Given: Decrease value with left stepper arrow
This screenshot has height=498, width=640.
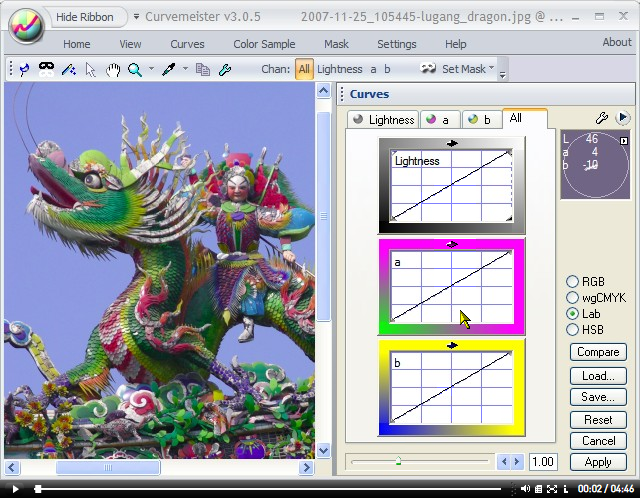Looking at the screenshot, I should click(504, 462).
